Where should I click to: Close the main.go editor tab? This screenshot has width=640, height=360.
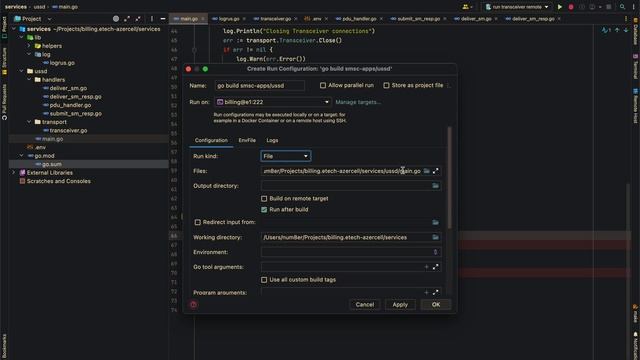tap(203, 19)
